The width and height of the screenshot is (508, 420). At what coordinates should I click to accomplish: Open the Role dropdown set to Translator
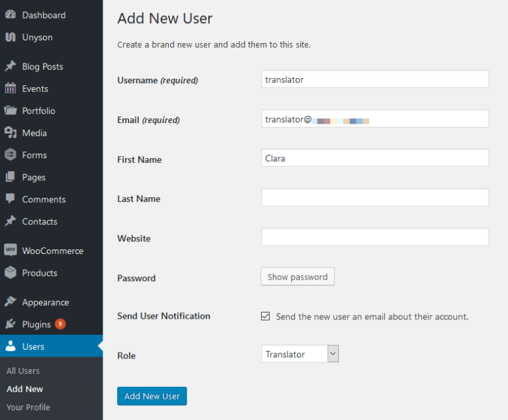click(x=300, y=355)
